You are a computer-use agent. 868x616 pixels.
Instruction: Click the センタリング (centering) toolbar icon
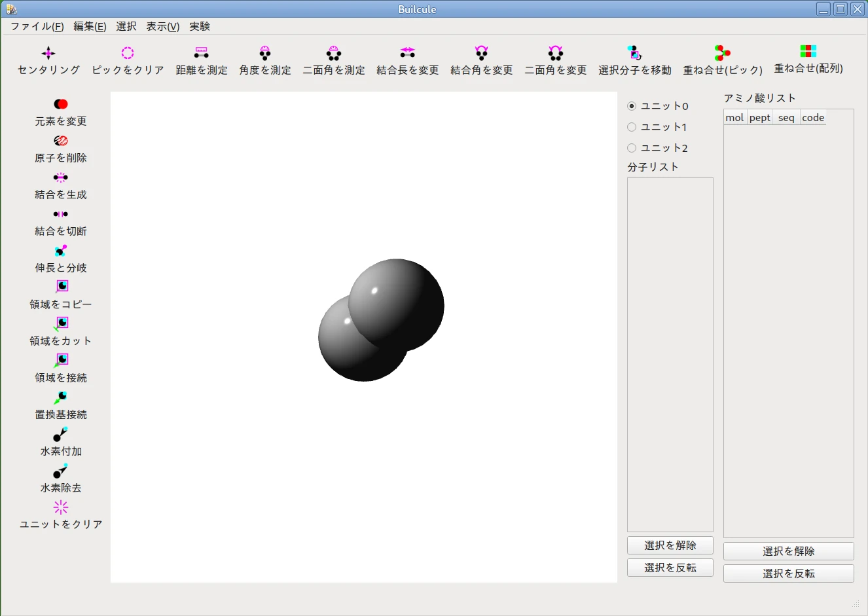pos(48,59)
